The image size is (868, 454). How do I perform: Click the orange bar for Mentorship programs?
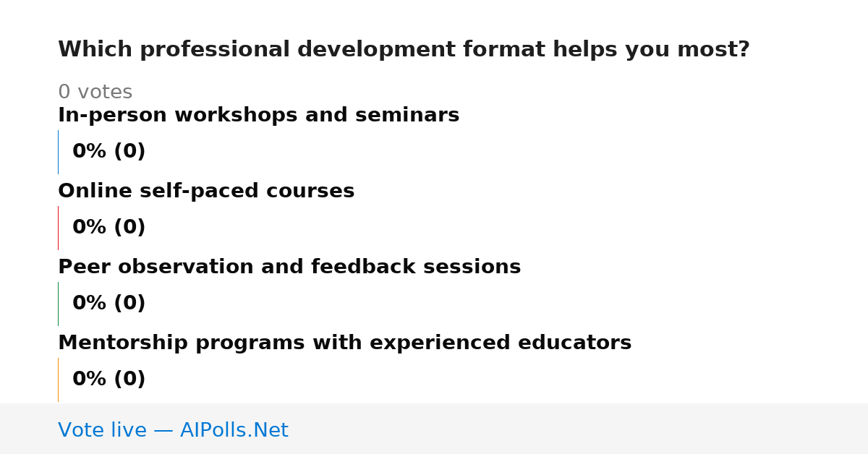58,380
